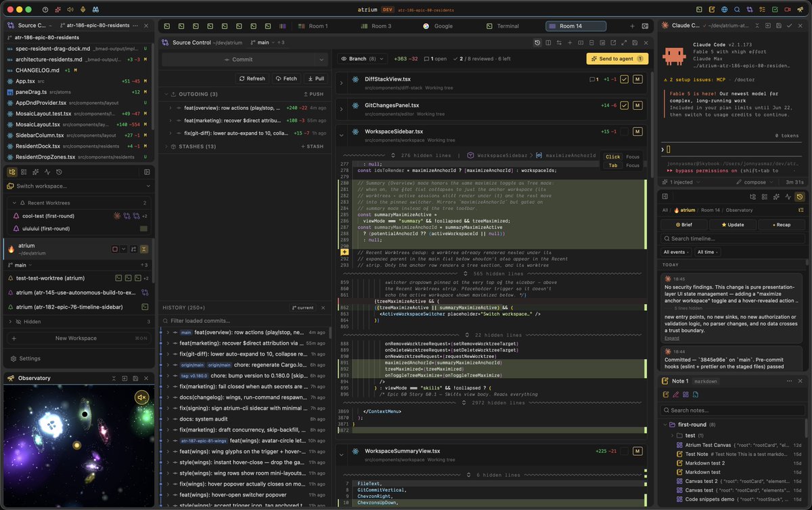Open the globe browser icon at top right
812x510 pixels.
click(724, 10)
